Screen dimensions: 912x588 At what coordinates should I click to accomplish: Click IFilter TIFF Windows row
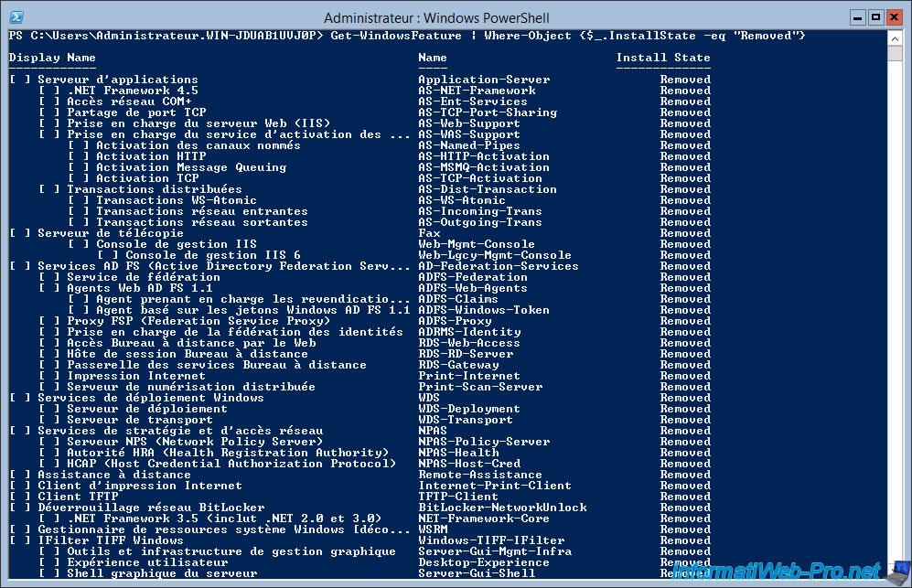click(359, 540)
